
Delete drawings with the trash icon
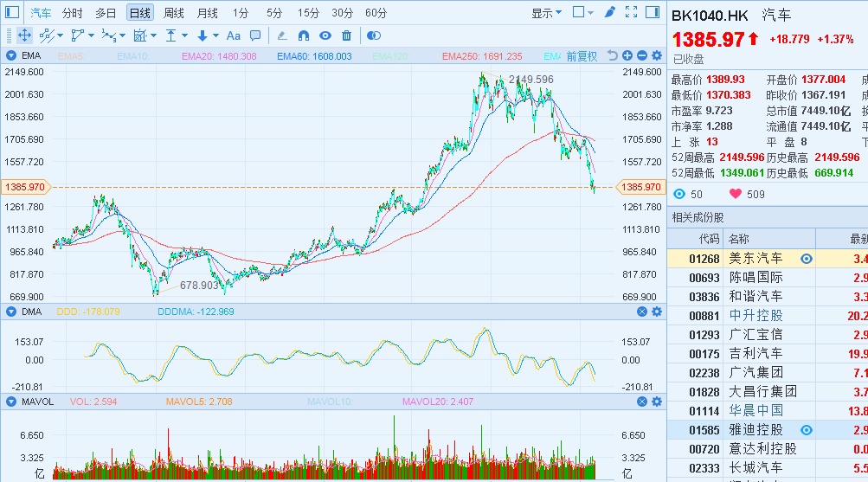[347, 35]
